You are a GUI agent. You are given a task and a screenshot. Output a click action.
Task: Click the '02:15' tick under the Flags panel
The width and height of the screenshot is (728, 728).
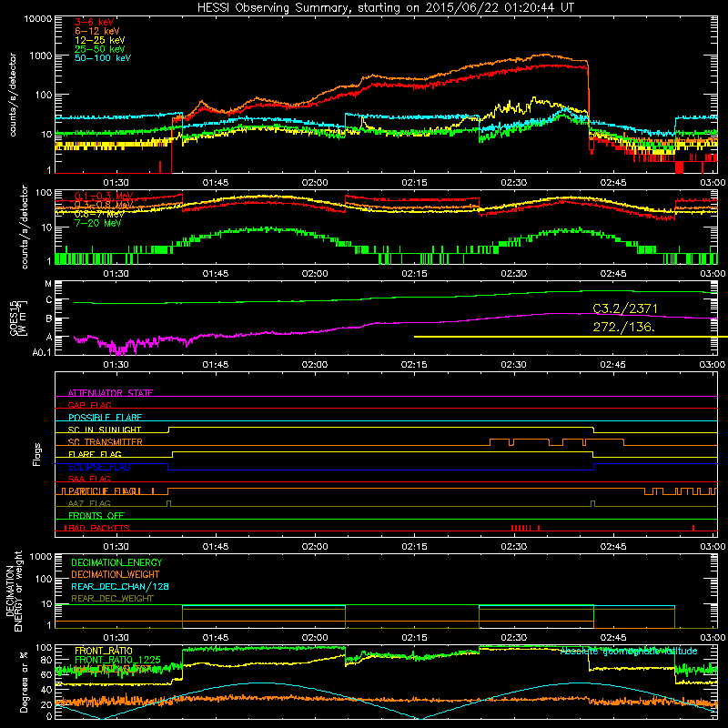pos(414,547)
